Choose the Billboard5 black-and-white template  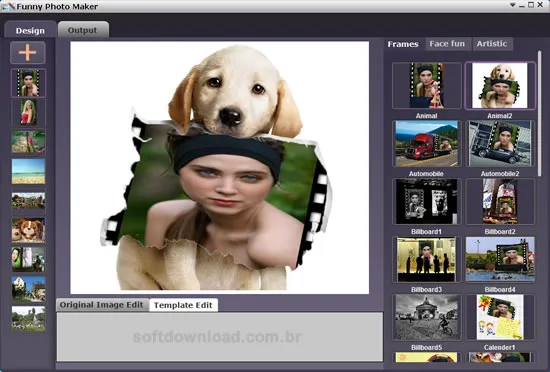427,317
